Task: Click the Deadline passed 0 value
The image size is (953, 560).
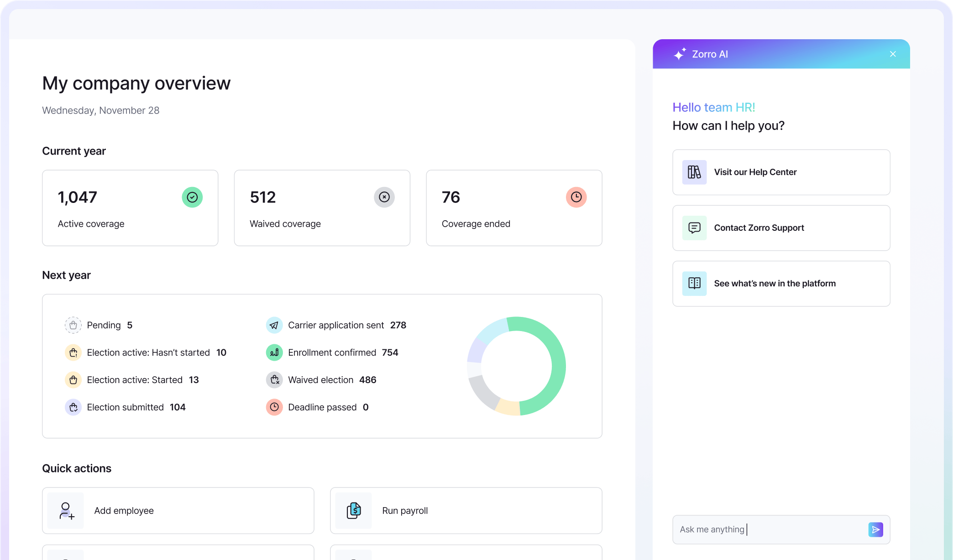Action: 366,407
